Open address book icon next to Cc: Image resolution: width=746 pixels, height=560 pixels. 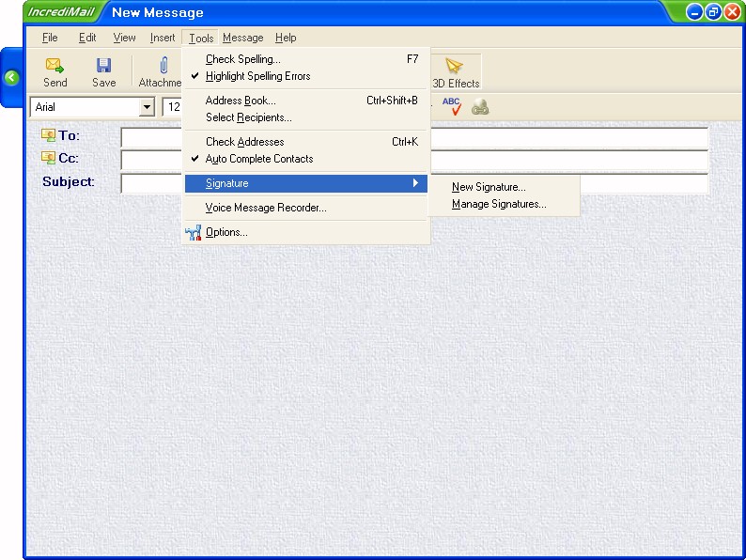[x=48, y=158]
